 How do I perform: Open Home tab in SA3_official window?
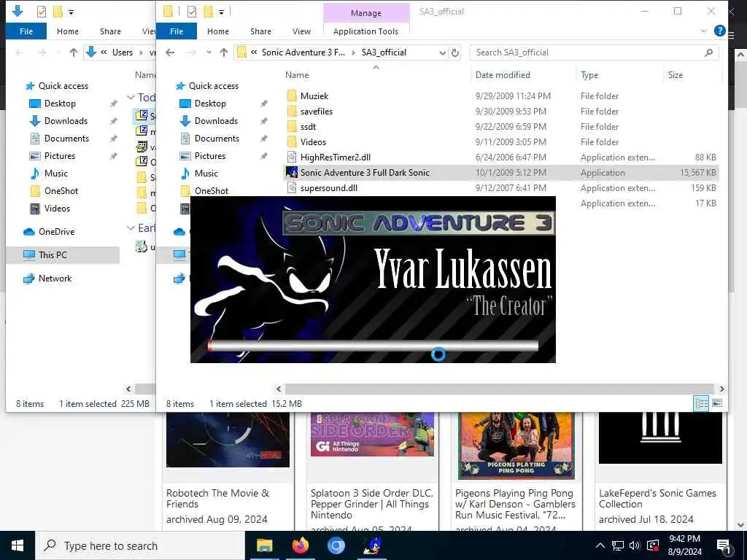click(217, 31)
